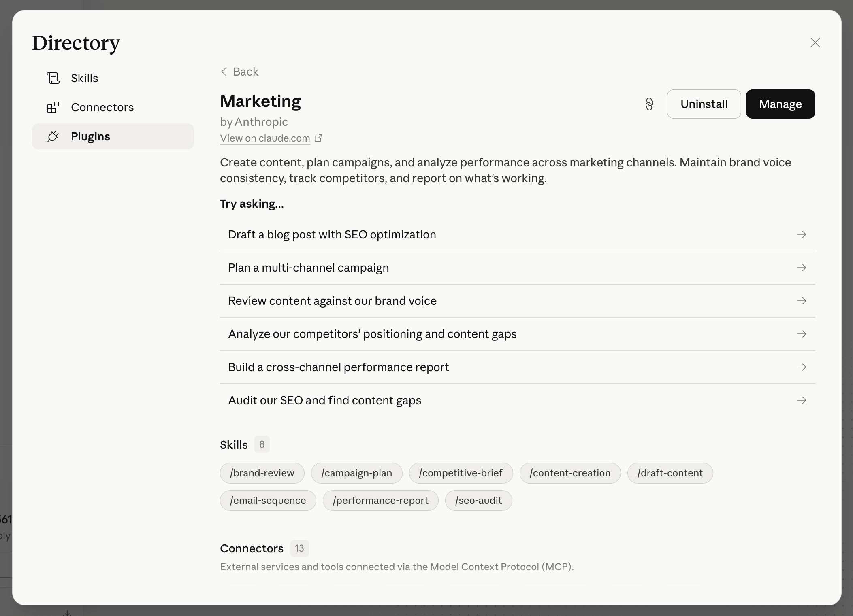This screenshot has width=853, height=616.
Task: Open View on claude.com link
Action: tap(265, 138)
